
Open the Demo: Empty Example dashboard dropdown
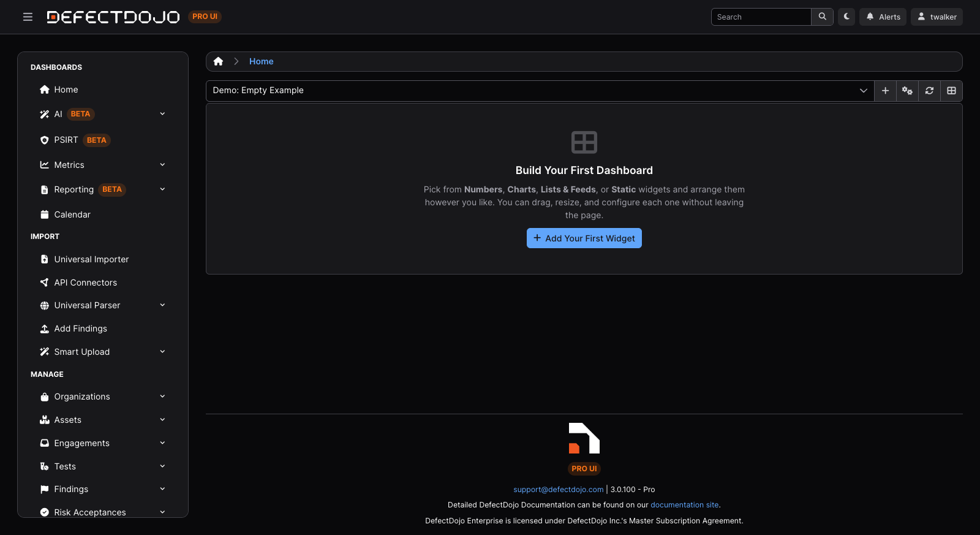click(540, 91)
